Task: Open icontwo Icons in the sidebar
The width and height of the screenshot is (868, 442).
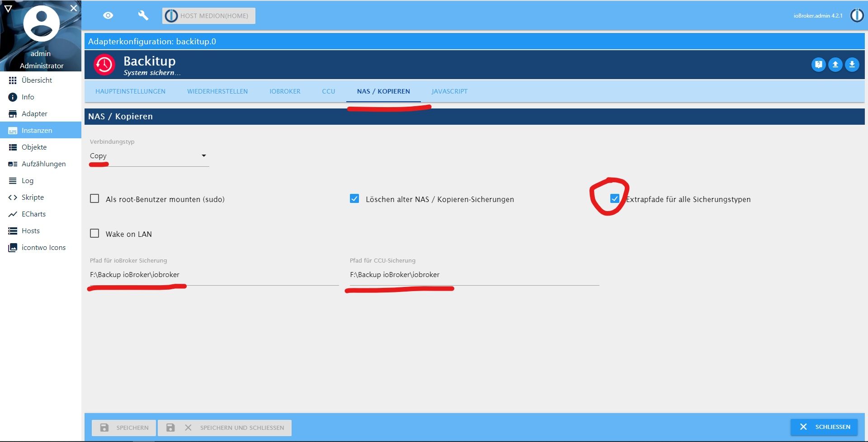Action: [x=41, y=247]
